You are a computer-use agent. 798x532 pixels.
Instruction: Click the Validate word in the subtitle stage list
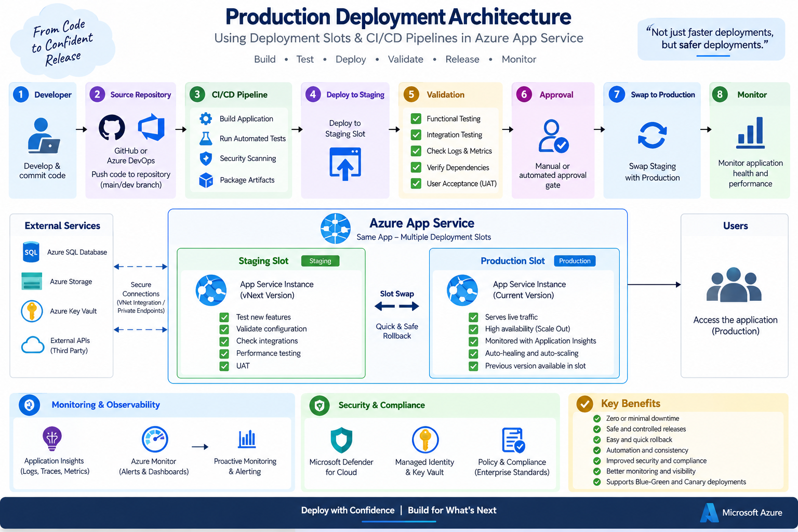tap(406, 59)
